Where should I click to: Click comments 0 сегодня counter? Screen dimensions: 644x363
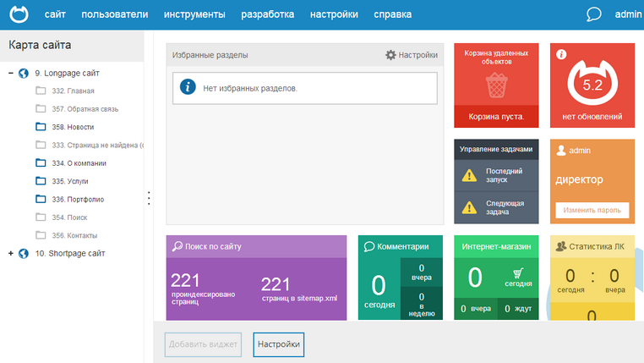[x=379, y=291]
